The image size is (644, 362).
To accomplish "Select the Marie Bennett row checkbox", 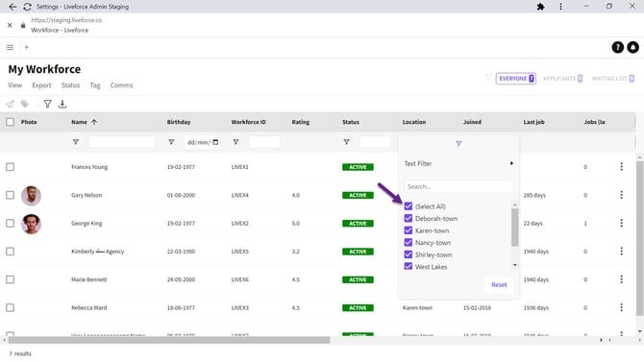I will pyautogui.click(x=11, y=279).
